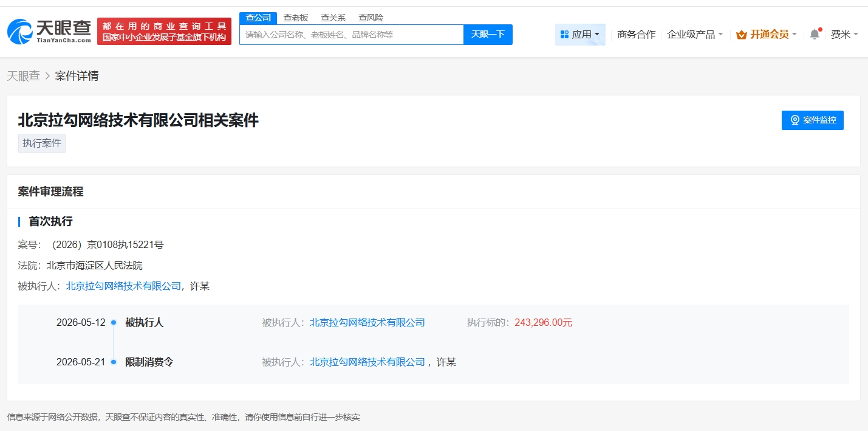Click the notification bell icon
This screenshot has height=431, width=868.
(815, 34)
